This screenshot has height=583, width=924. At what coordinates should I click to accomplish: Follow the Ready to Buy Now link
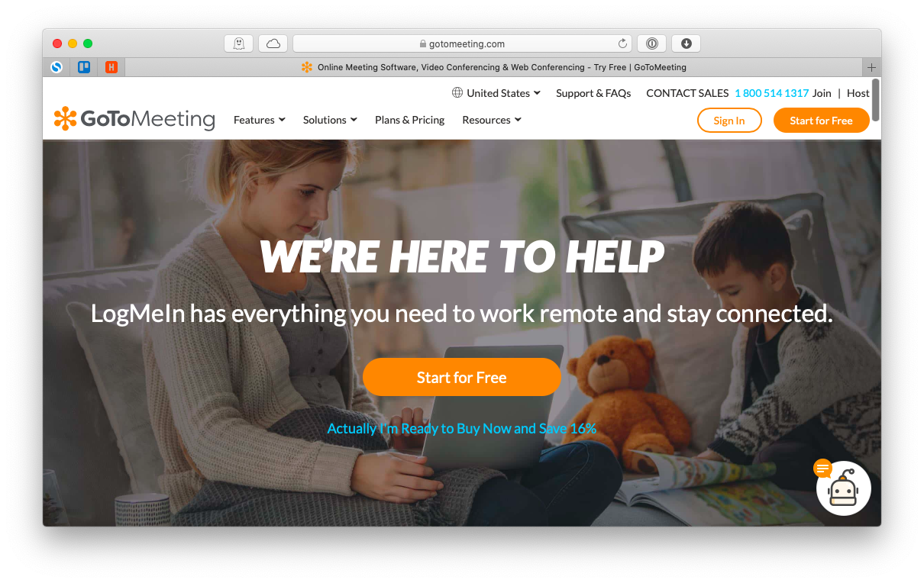coord(462,429)
